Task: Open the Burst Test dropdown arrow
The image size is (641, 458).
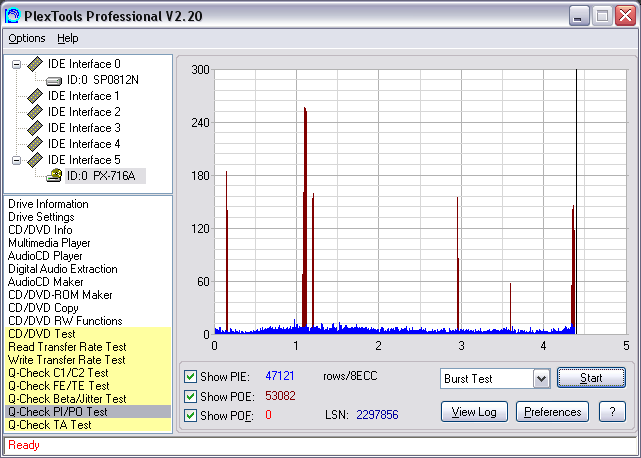Action: (541, 379)
